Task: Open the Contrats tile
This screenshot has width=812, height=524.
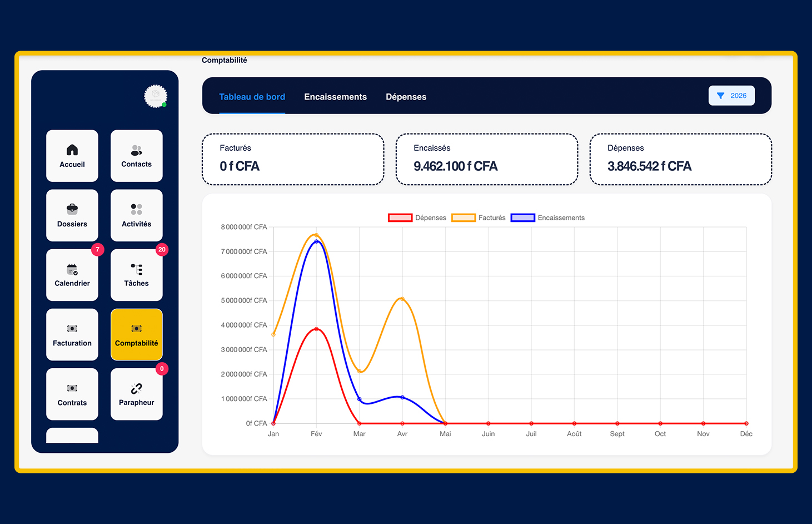Action: click(x=72, y=394)
